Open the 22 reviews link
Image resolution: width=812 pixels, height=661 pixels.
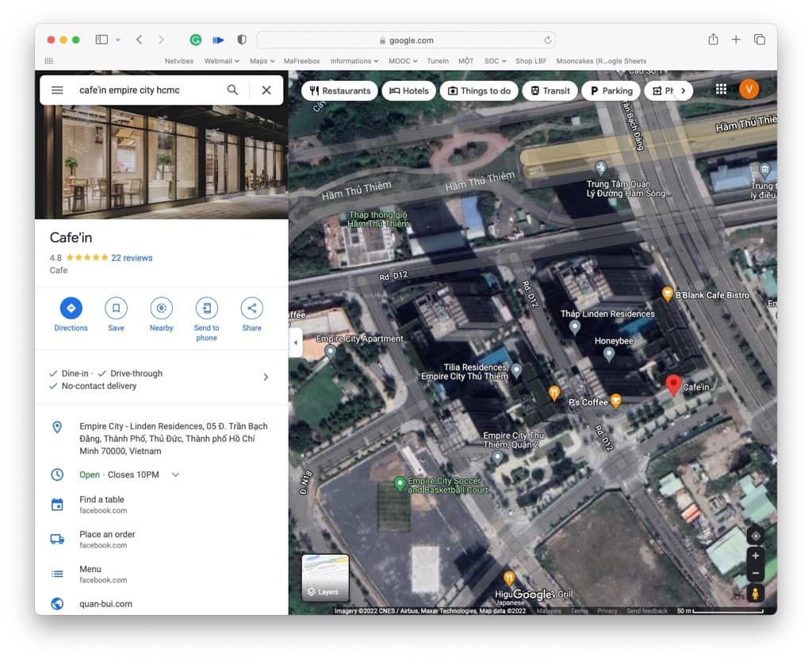tap(132, 258)
